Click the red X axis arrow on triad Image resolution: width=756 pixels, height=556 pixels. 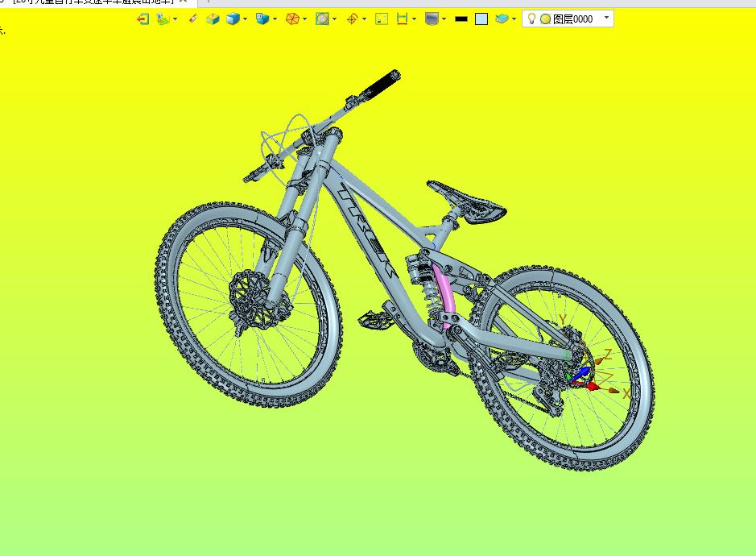coord(592,386)
